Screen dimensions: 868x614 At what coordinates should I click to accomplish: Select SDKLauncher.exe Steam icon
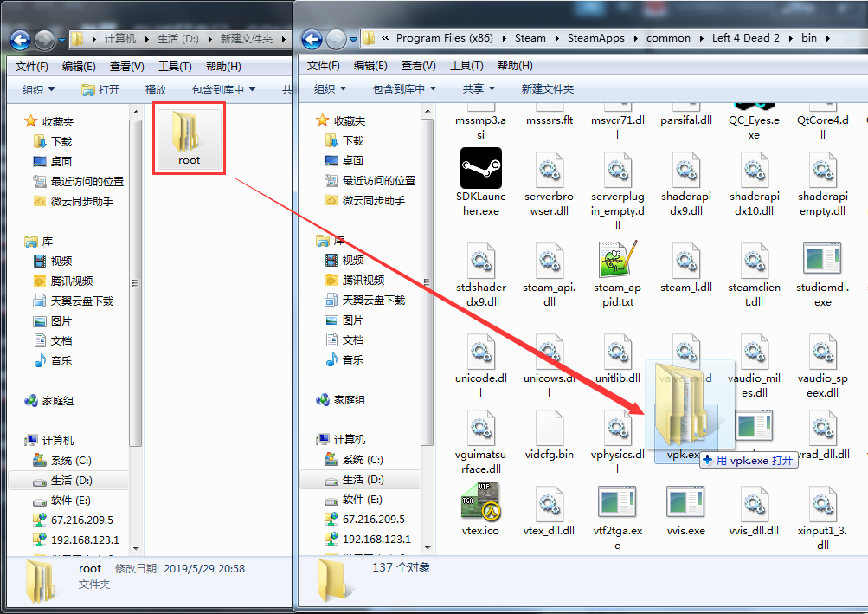480,168
